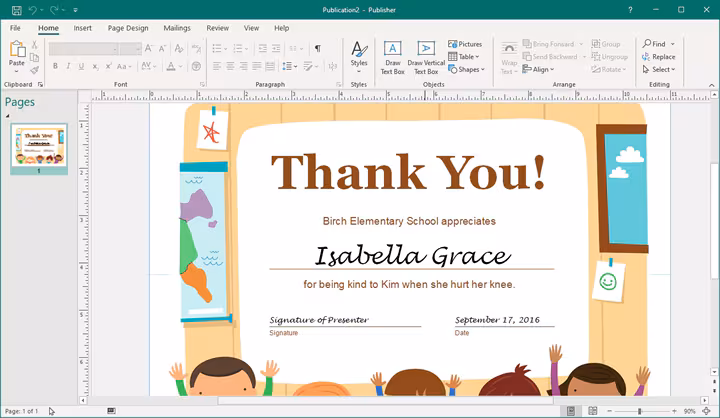Increase font size with the larger A icon
The width and height of the screenshot is (720, 418).
point(149,48)
